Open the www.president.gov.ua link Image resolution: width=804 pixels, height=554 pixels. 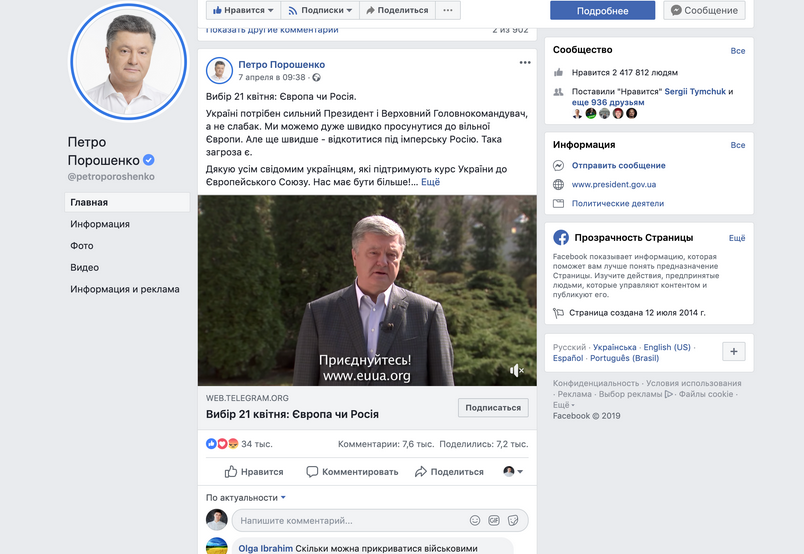coord(613,185)
